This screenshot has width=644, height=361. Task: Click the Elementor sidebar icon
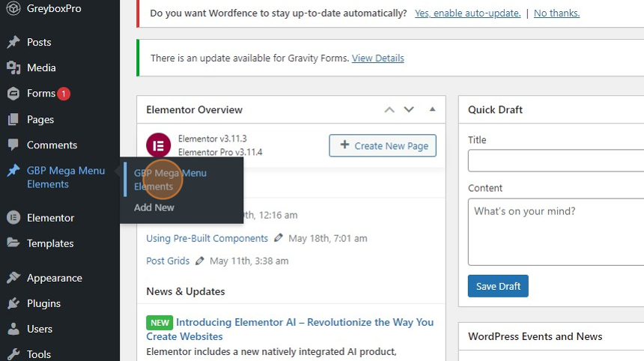13,218
